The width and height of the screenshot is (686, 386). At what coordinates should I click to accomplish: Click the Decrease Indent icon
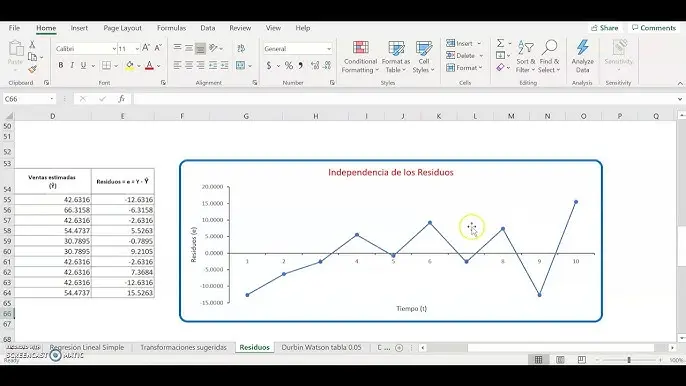[x=213, y=66]
